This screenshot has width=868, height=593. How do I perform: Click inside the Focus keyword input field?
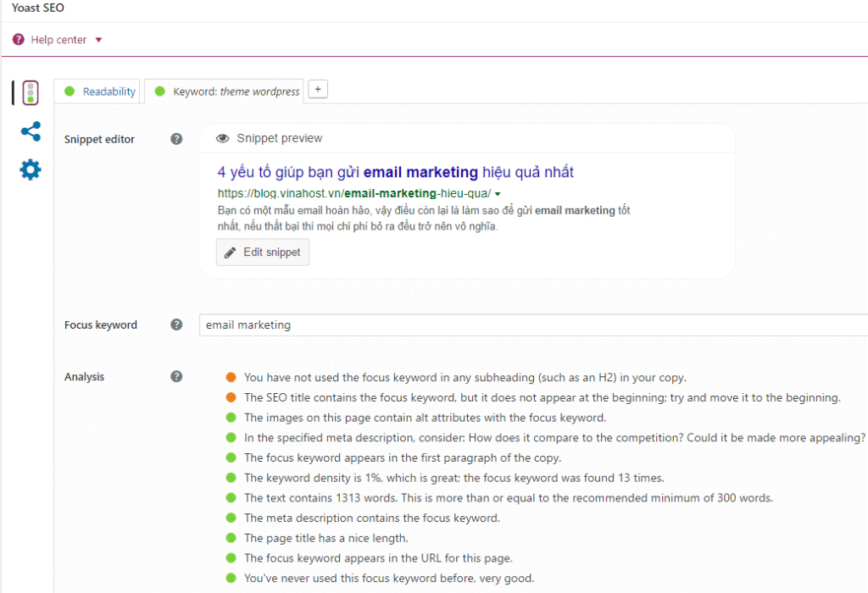tap(424, 324)
